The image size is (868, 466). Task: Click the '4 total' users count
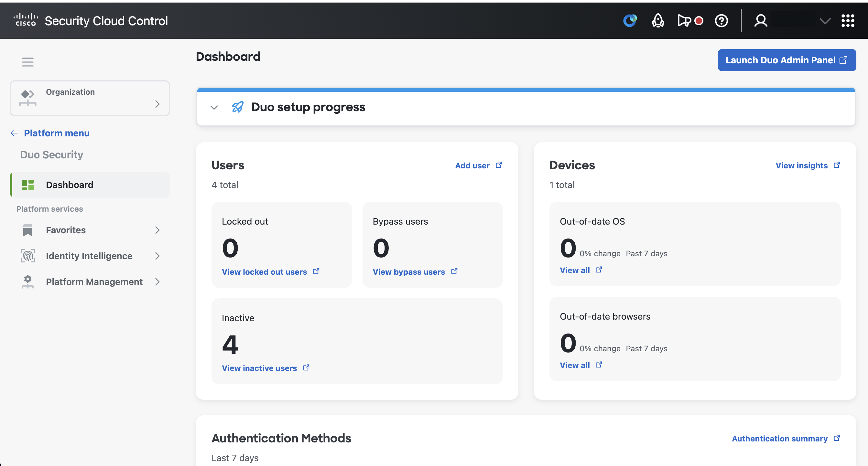point(225,185)
